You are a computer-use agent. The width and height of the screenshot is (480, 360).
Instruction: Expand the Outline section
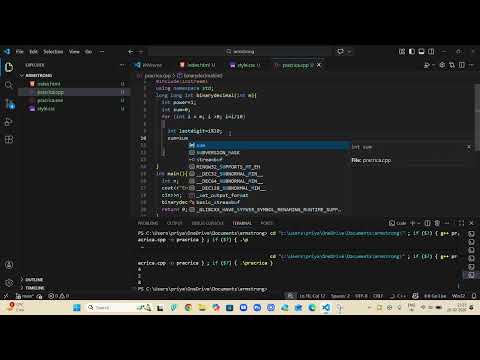[34, 280]
